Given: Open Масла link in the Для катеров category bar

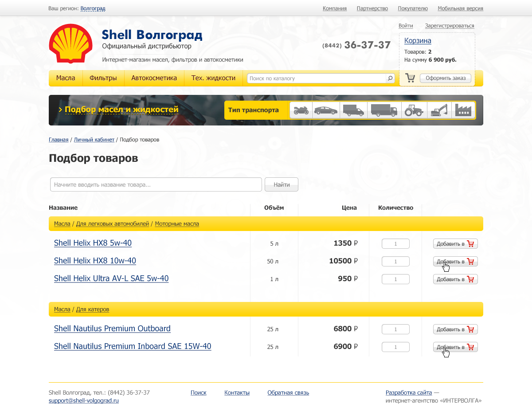Looking at the screenshot, I should (62, 309).
